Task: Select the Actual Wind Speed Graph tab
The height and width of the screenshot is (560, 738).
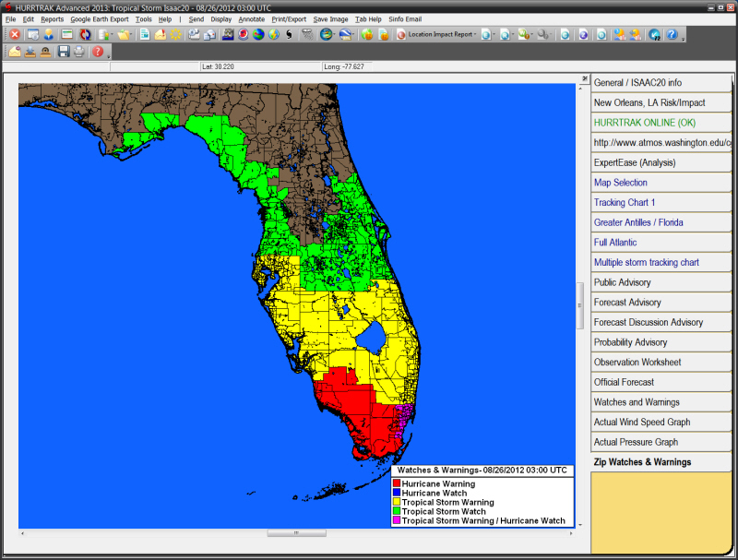Action: coord(661,423)
